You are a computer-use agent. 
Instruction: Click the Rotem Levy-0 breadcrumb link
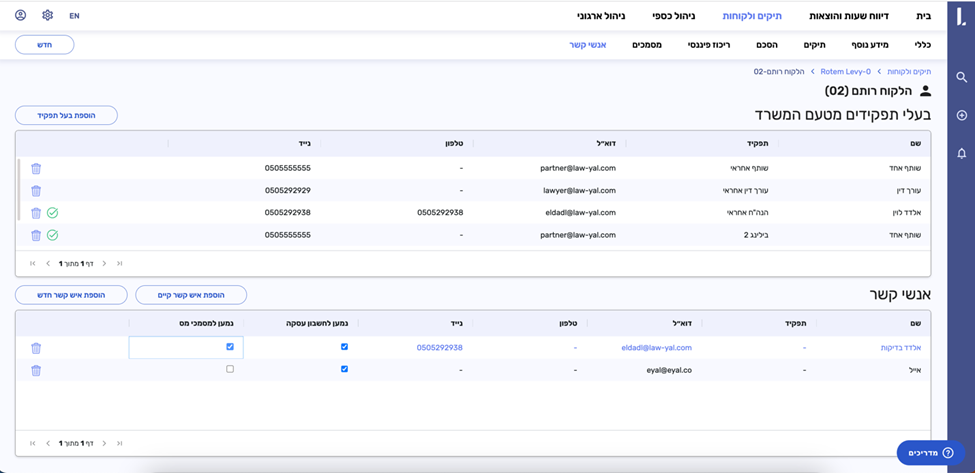846,72
